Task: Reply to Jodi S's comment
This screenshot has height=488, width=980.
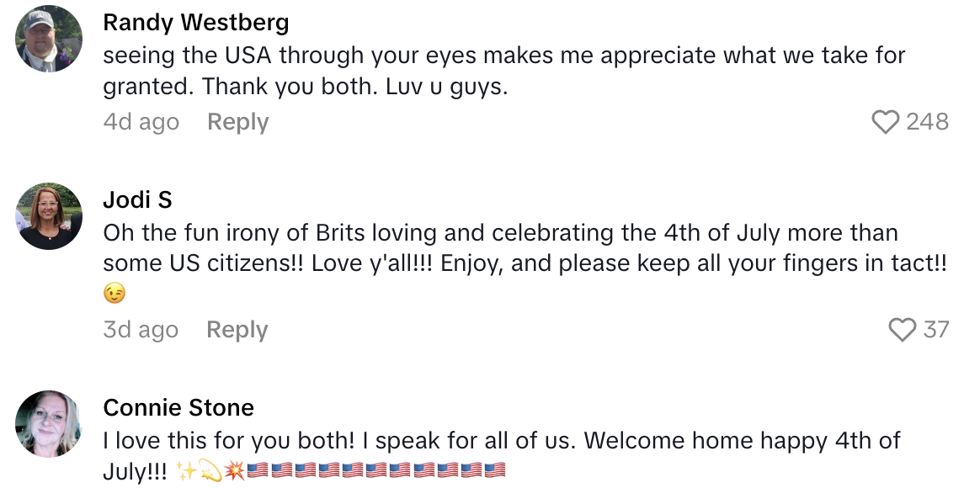Action: (x=237, y=330)
